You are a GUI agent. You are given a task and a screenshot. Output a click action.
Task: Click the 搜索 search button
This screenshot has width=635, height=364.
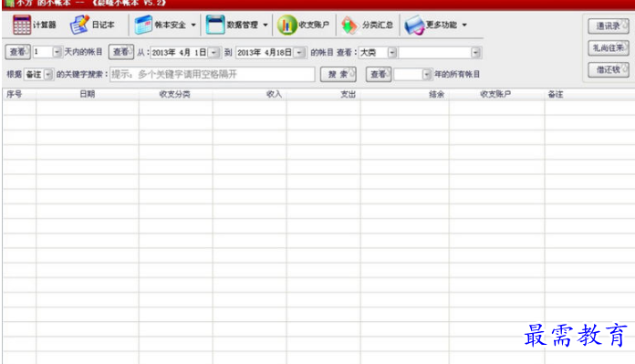[338, 75]
